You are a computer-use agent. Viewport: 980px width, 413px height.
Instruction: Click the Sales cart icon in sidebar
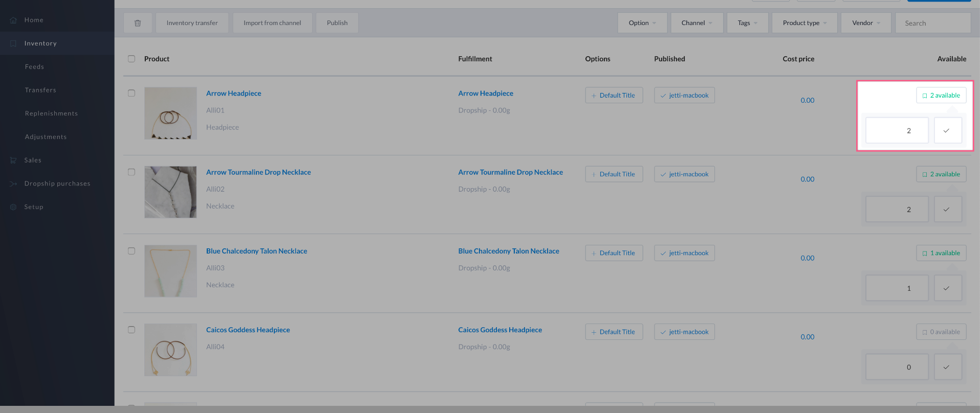(x=13, y=160)
